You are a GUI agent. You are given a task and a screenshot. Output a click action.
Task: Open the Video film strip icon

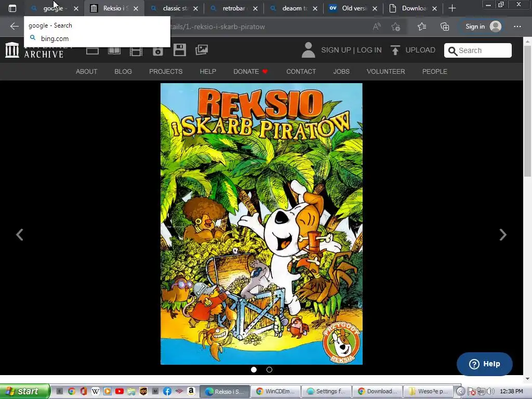coord(136,50)
